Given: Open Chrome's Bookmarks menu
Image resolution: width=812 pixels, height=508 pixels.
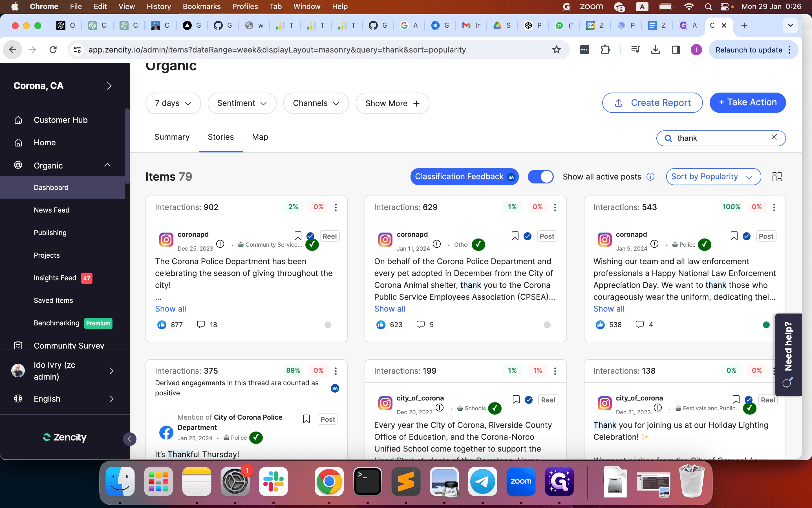Looking at the screenshot, I should 202,6.
